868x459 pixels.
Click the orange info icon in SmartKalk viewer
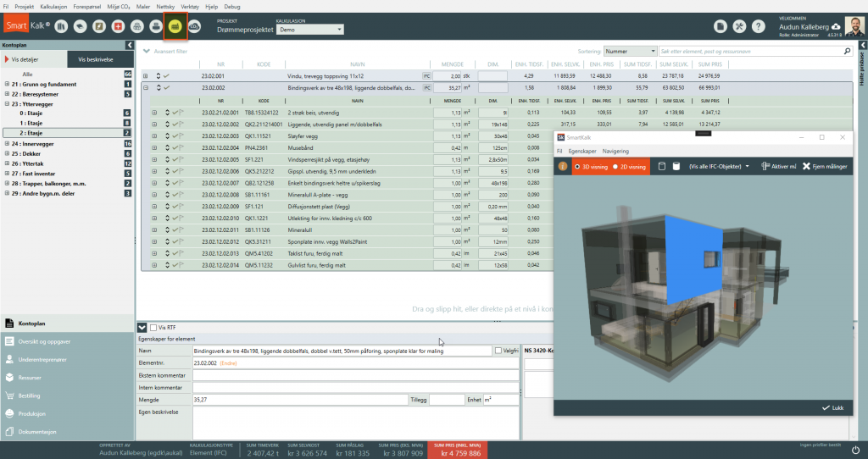pyautogui.click(x=563, y=167)
